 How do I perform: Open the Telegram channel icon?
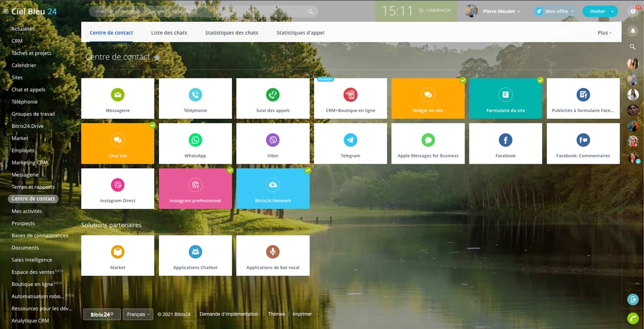(x=350, y=140)
